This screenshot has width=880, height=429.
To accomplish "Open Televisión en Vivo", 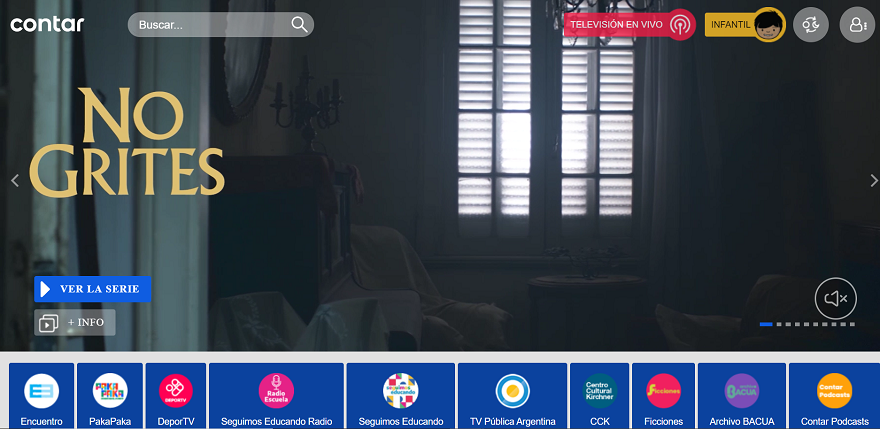I will 629,25.
